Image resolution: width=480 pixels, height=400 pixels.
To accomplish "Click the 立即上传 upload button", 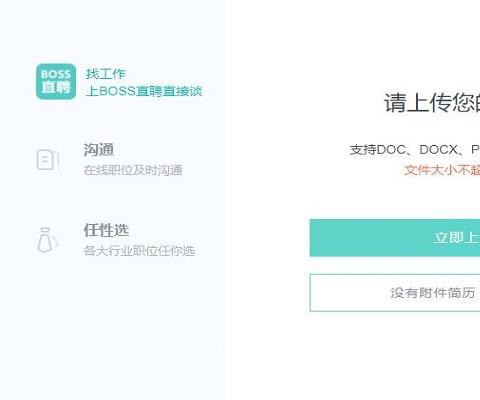I will (395, 238).
